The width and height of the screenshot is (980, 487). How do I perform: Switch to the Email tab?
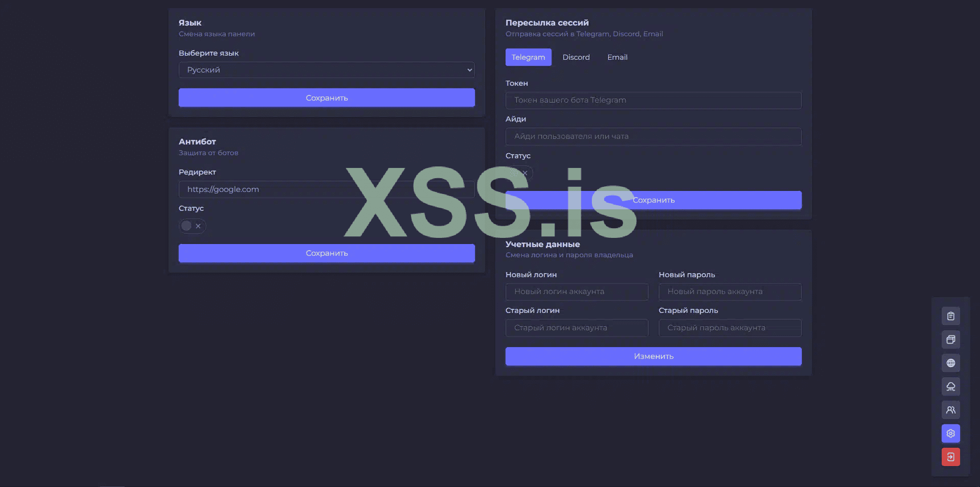coord(617,57)
